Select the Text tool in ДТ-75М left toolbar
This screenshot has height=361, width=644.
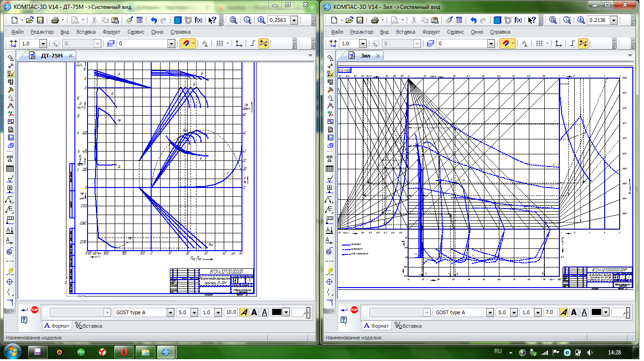tap(10, 159)
